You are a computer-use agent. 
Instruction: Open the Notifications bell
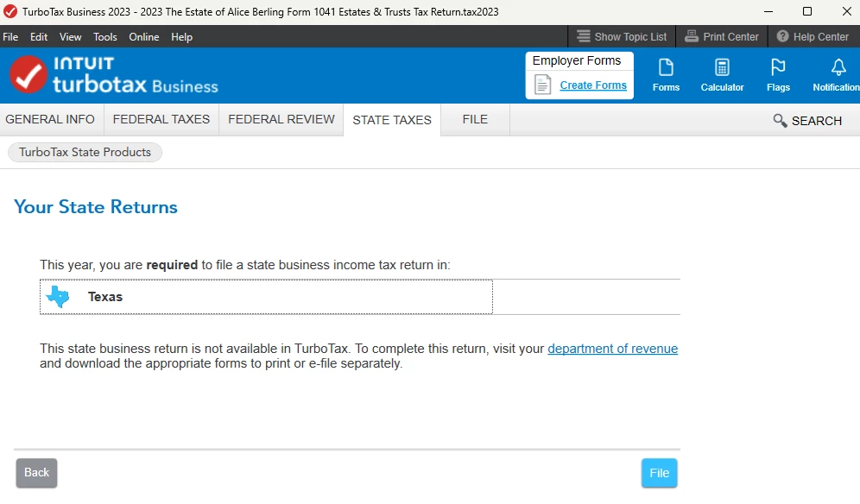tap(837, 75)
